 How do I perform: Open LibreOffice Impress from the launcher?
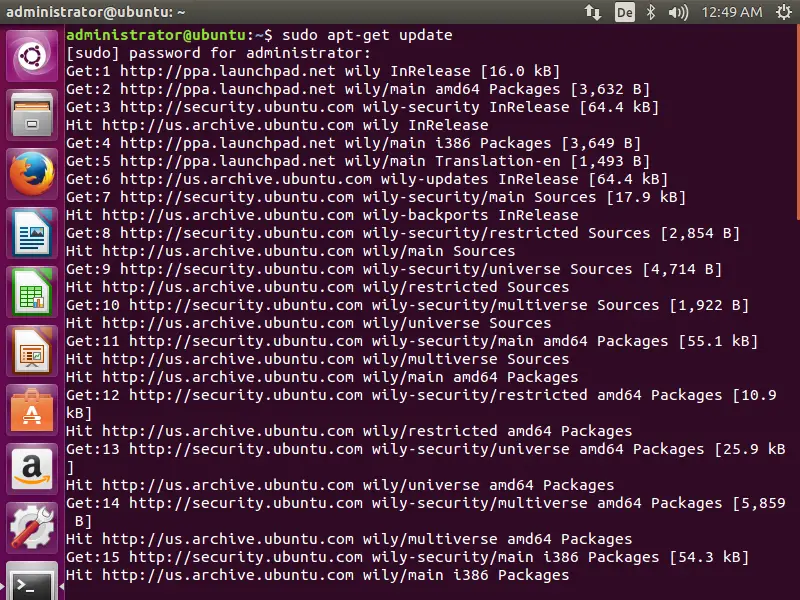click(32, 352)
